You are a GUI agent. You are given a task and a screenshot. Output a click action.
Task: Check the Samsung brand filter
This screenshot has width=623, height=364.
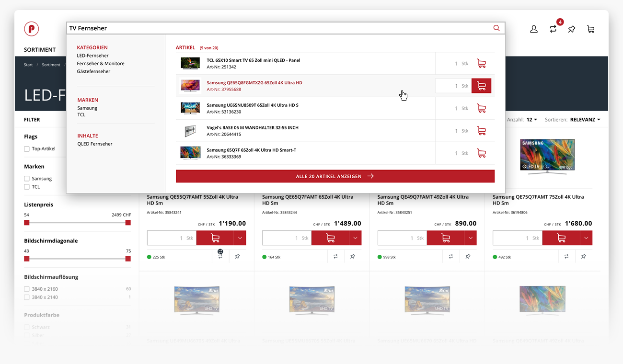[x=27, y=179]
